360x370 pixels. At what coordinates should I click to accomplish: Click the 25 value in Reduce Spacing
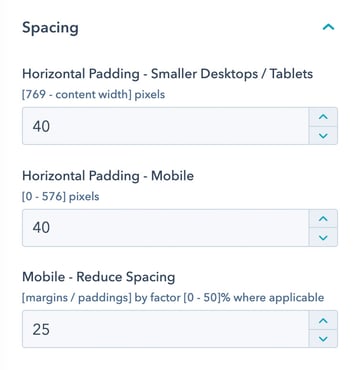coord(41,329)
